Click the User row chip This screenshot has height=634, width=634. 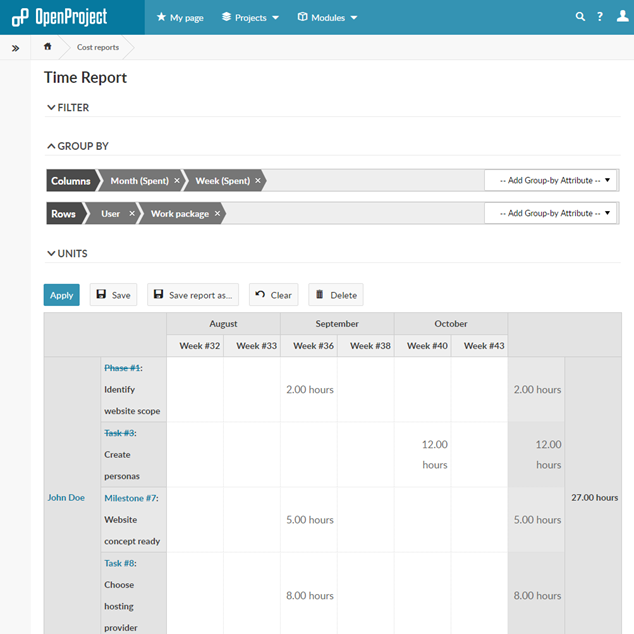(110, 213)
